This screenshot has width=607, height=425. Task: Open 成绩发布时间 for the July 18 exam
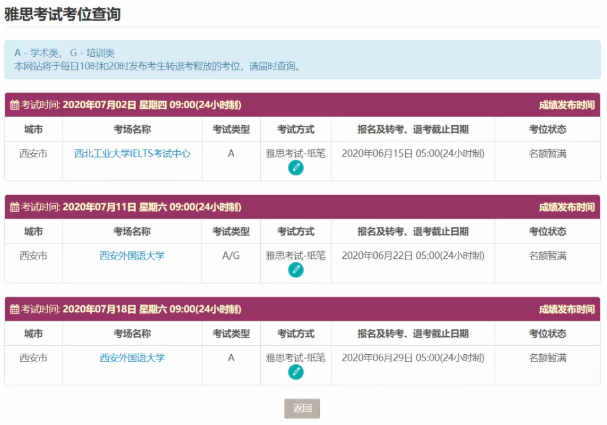pos(566,309)
